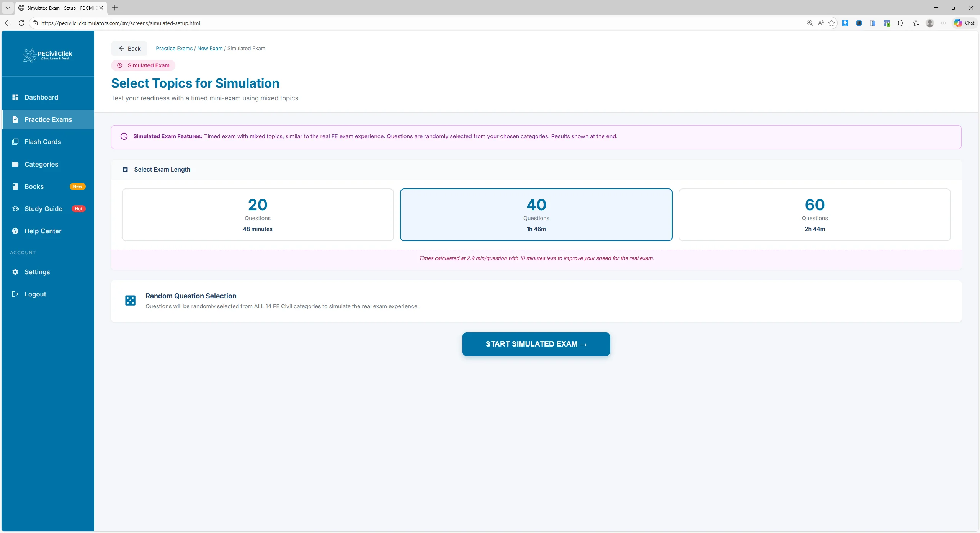Expand the browser settings menu via ellipsis
Screen dimensions: 980x533
pos(944,23)
